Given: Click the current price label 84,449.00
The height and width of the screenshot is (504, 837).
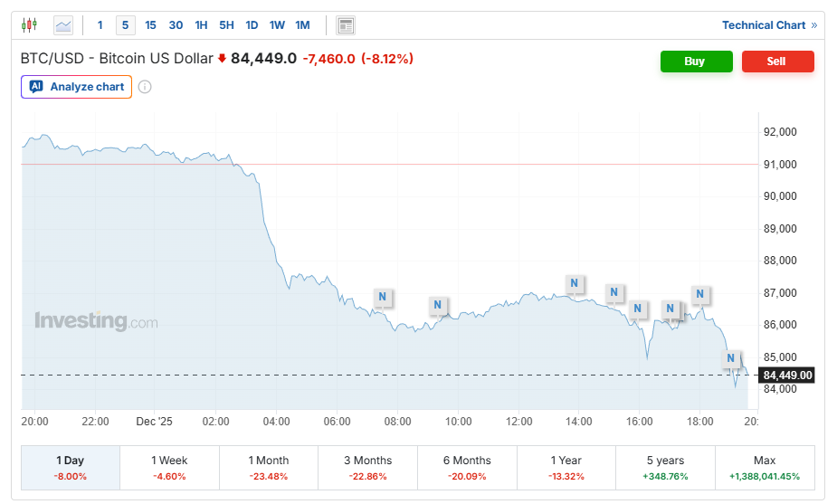Looking at the screenshot, I should coord(787,376).
